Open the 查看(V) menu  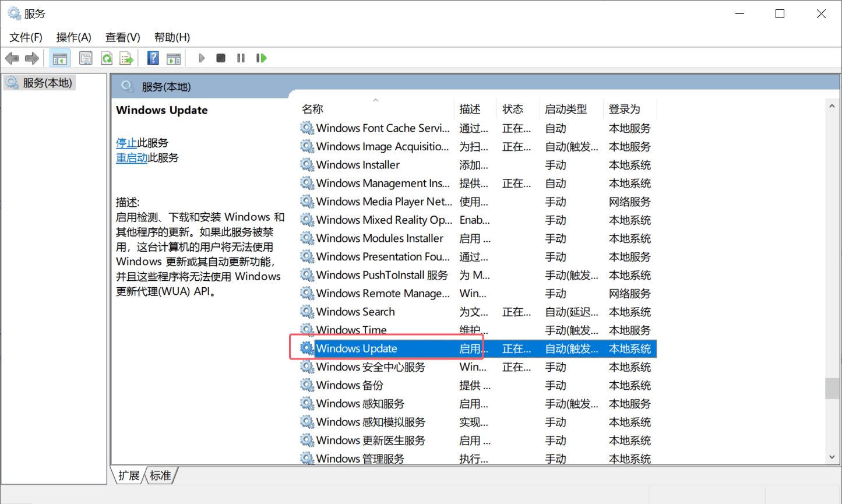[x=122, y=37]
